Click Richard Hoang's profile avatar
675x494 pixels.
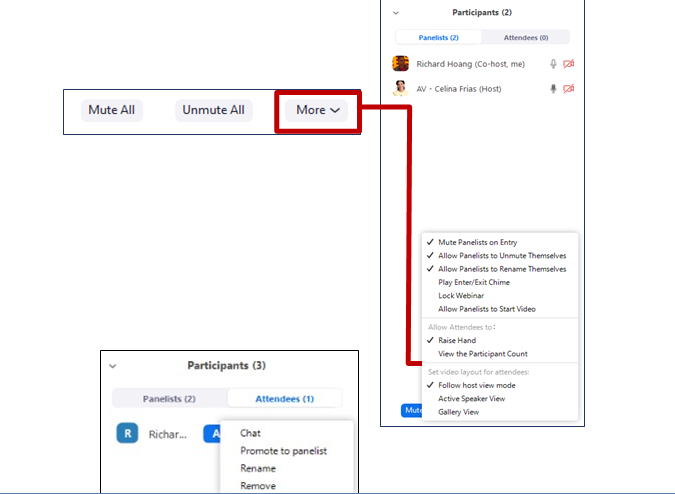(x=401, y=64)
